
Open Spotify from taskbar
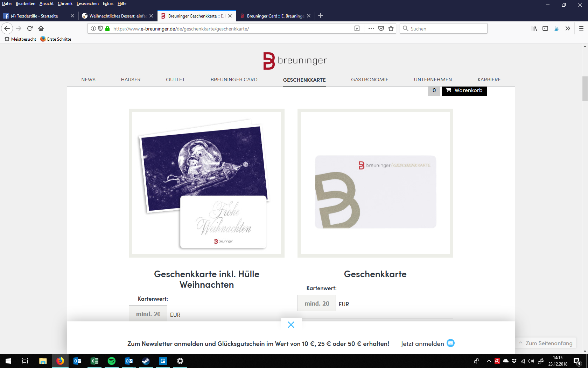[112, 361]
